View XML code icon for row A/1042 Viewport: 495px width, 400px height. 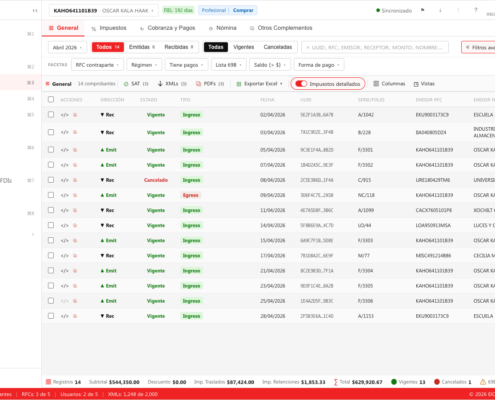pos(64,115)
